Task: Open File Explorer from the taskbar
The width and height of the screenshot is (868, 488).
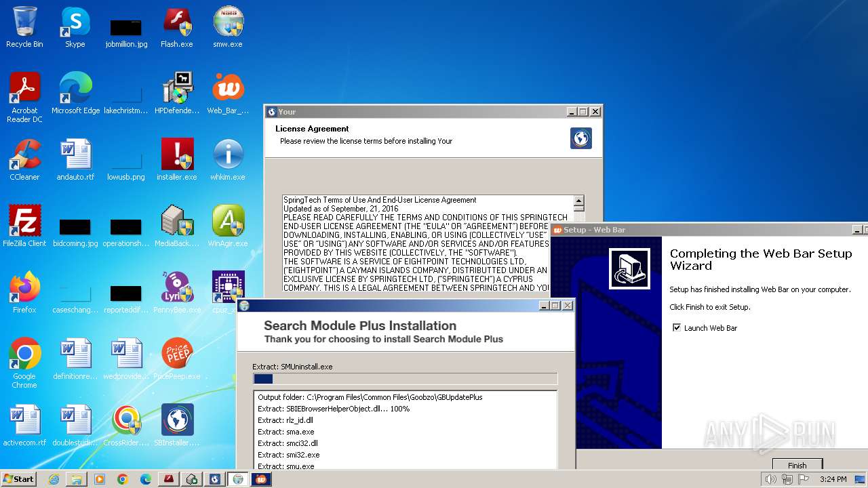Action: pos(77,479)
